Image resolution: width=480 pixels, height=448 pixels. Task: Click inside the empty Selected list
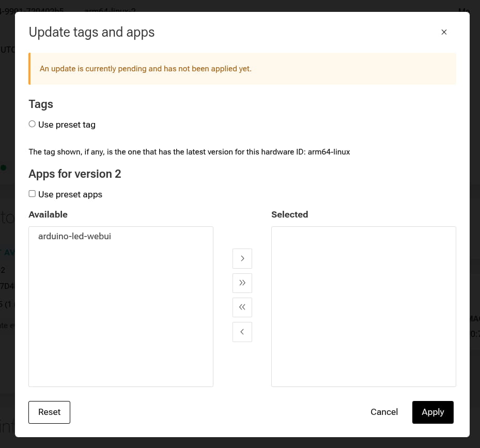click(x=363, y=306)
